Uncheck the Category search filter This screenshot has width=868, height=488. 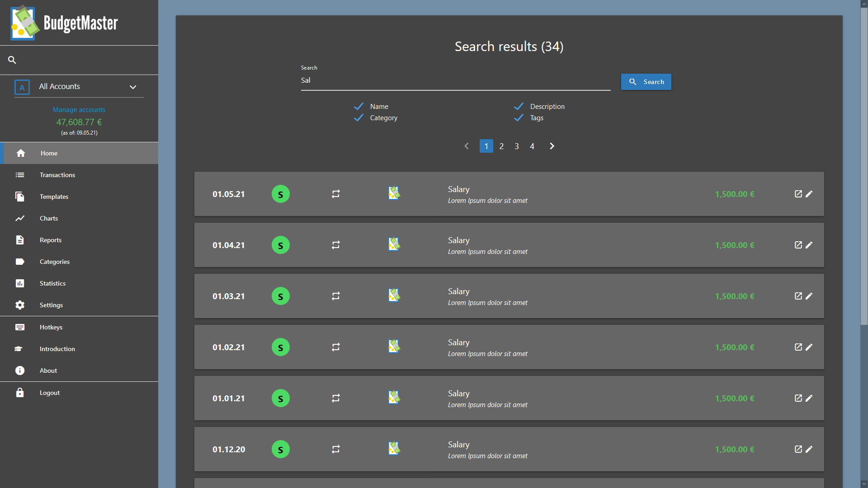(x=359, y=117)
